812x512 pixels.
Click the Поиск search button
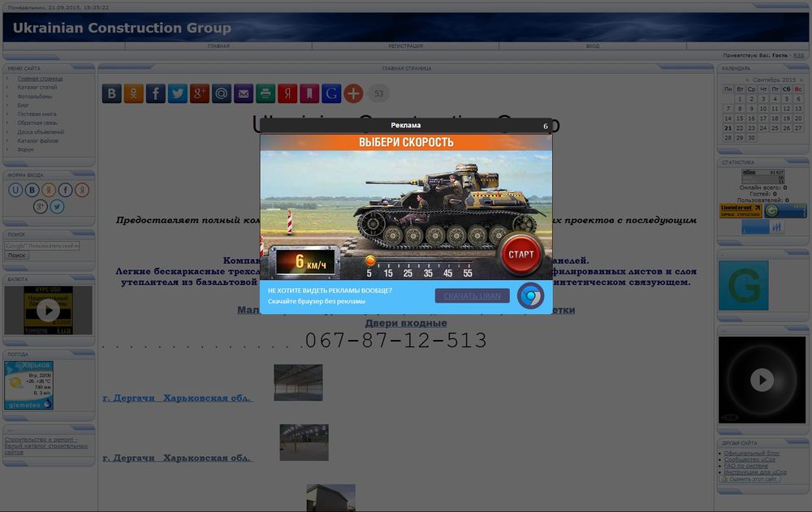(x=16, y=256)
